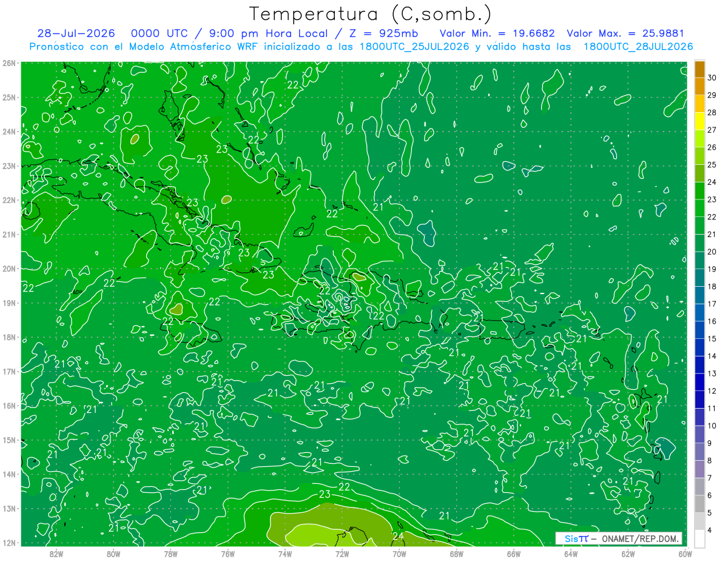
Task: Click the legend label "30" on color bar
Action: pyautogui.click(x=712, y=78)
